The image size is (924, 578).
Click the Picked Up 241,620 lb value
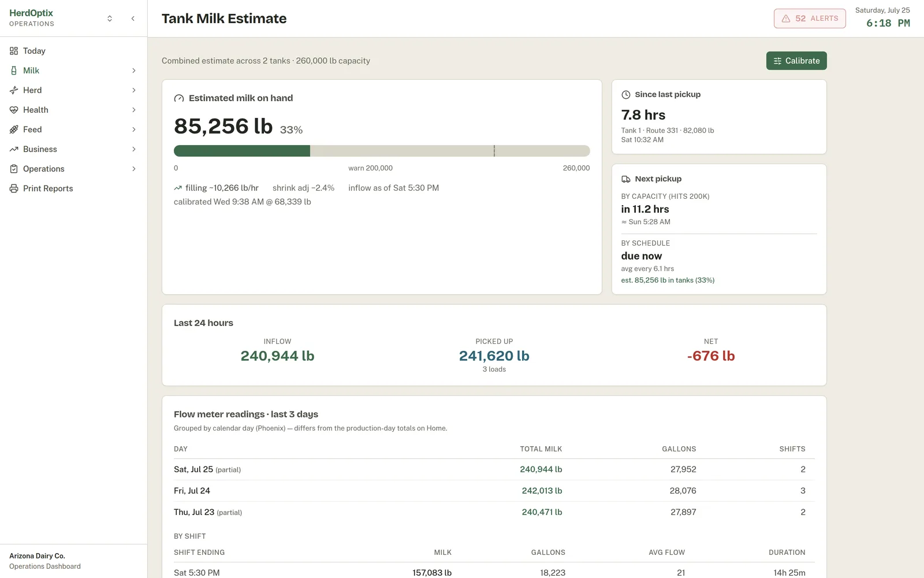[494, 356]
